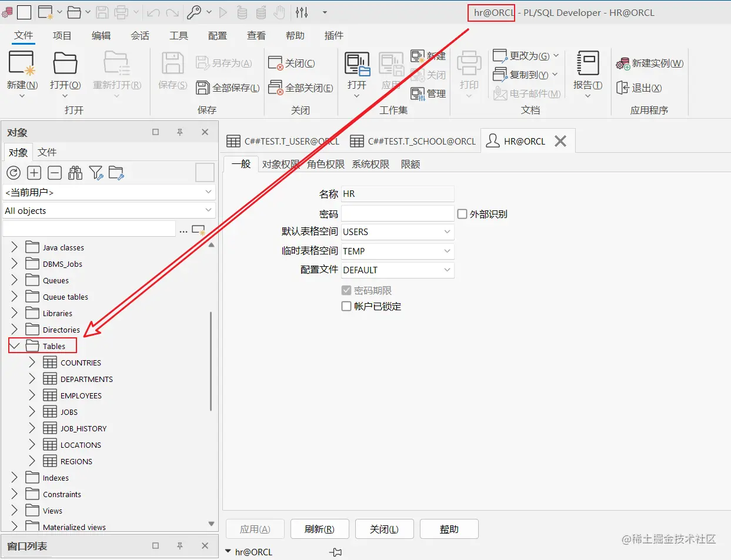Click the folder configuration wrench icon

coord(116,173)
